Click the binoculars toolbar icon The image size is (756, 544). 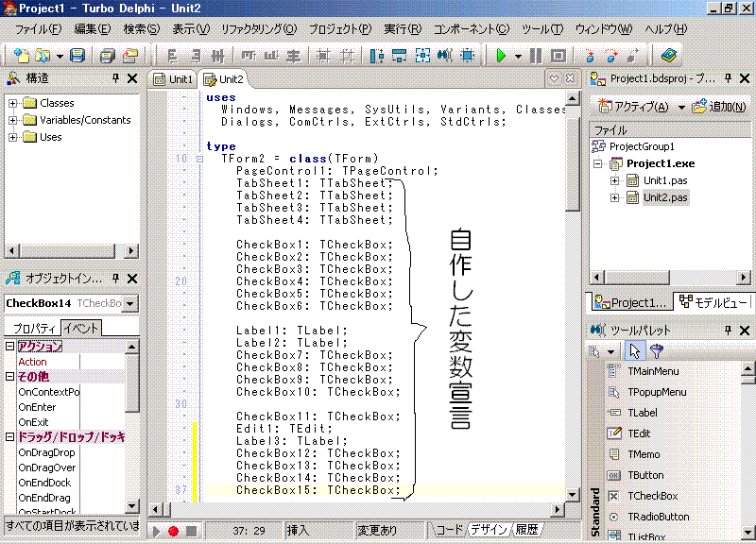pyautogui.click(x=444, y=56)
